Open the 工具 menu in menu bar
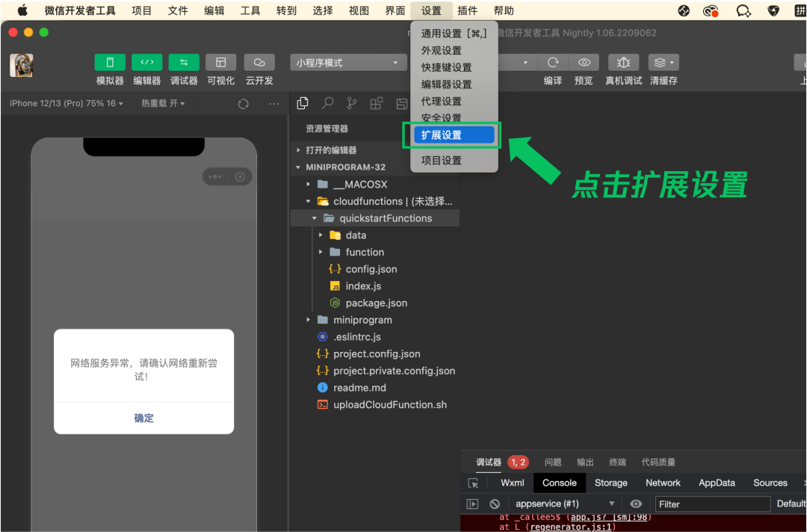Screen dimensions: 807x532 [x=250, y=10]
